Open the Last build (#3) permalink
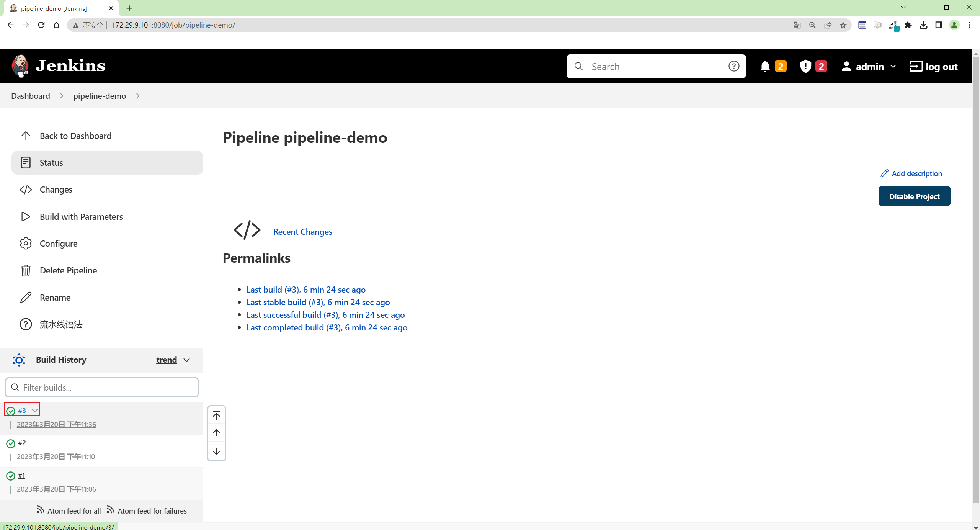 (x=306, y=290)
